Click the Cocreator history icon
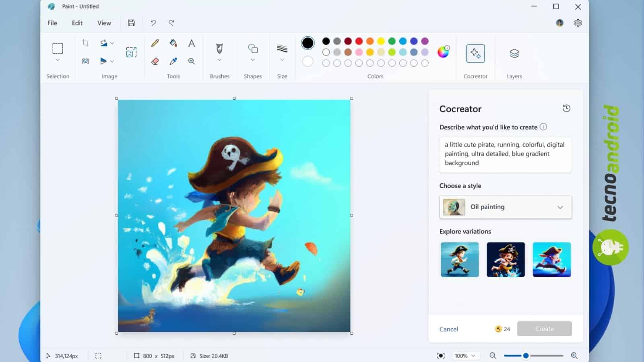The image size is (644, 362). [x=566, y=108]
